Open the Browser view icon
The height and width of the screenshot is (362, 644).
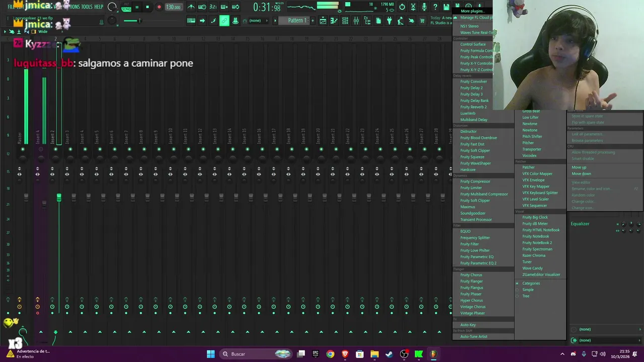coord(367,21)
